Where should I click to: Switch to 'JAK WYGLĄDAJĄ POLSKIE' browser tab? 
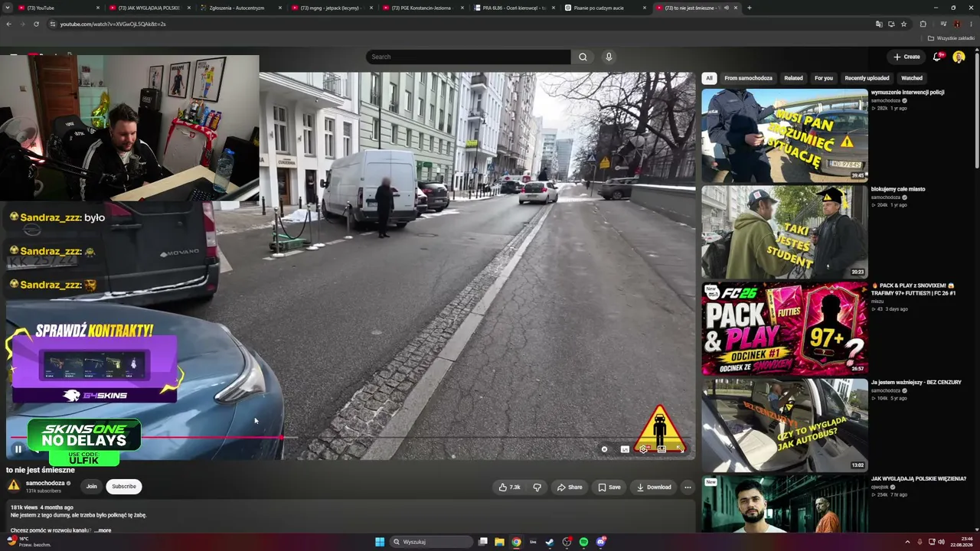click(x=149, y=8)
